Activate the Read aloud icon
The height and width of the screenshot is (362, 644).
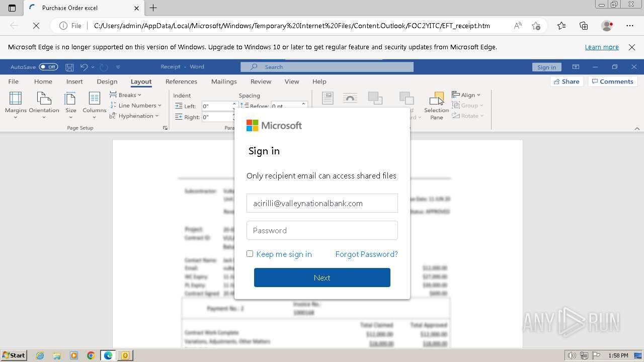[518, 26]
